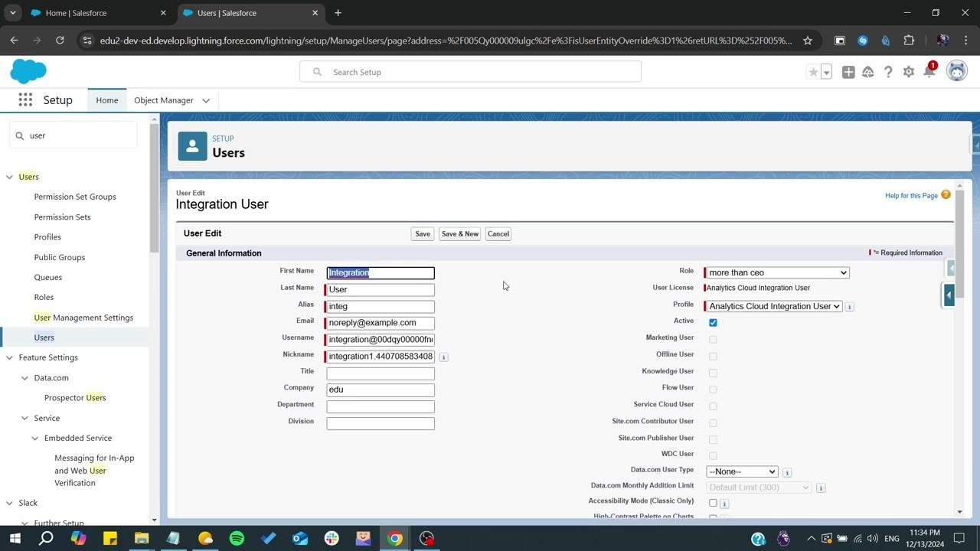Open Spotify from the taskbar
This screenshot has height=551, width=980.
pyautogui.click(x=237, y=539)
